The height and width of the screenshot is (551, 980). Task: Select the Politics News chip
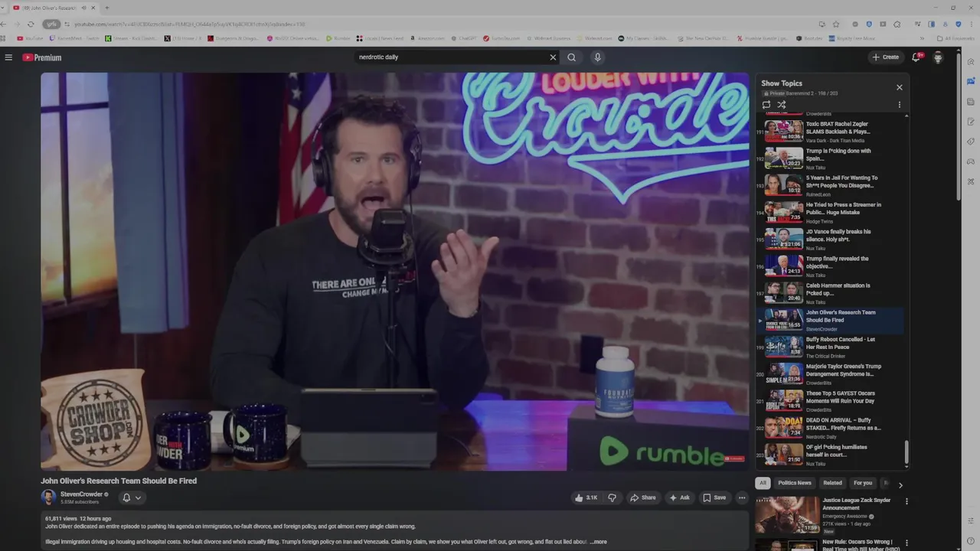[x=794, y=483]
